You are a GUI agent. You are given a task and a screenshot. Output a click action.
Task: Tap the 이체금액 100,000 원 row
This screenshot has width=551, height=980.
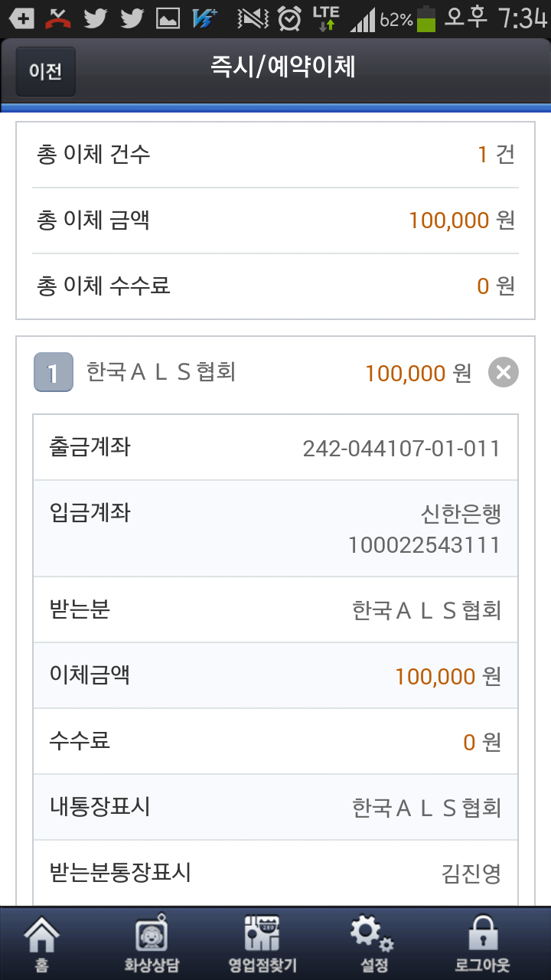(275, 676)
